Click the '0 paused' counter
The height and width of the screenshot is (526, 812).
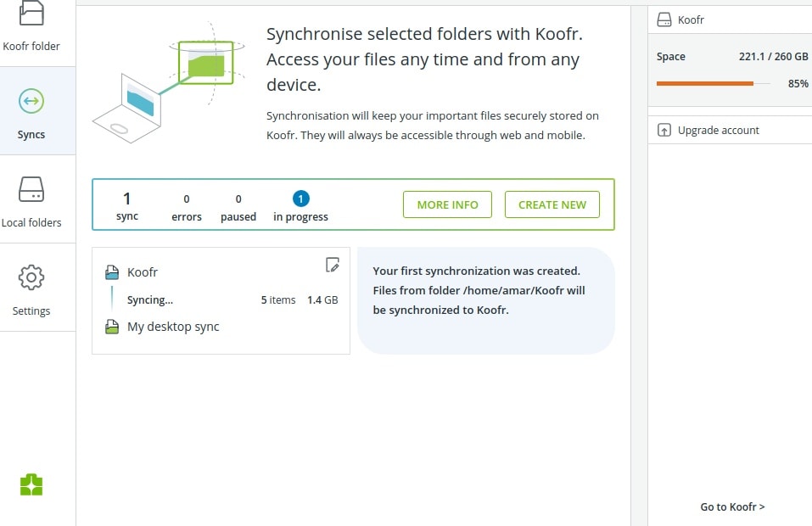tap(238, 208)
